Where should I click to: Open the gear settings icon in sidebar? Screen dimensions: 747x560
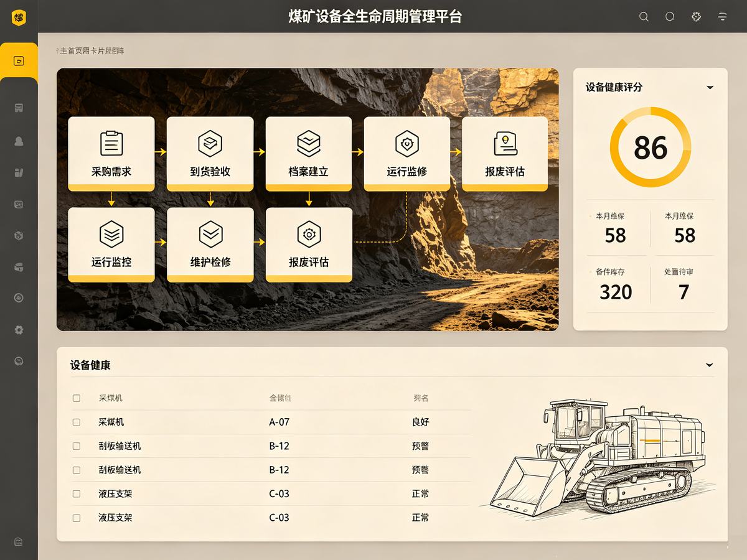[19, 330]
